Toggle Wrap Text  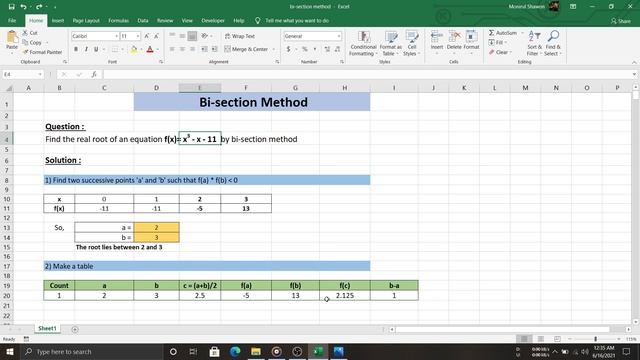pyautogui.click(x=240, y=36)
